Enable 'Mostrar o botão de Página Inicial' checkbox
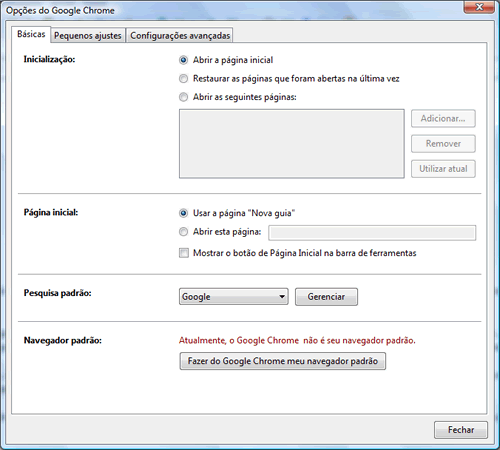Viewport: 500px width, 450px height. coord(184,253)
